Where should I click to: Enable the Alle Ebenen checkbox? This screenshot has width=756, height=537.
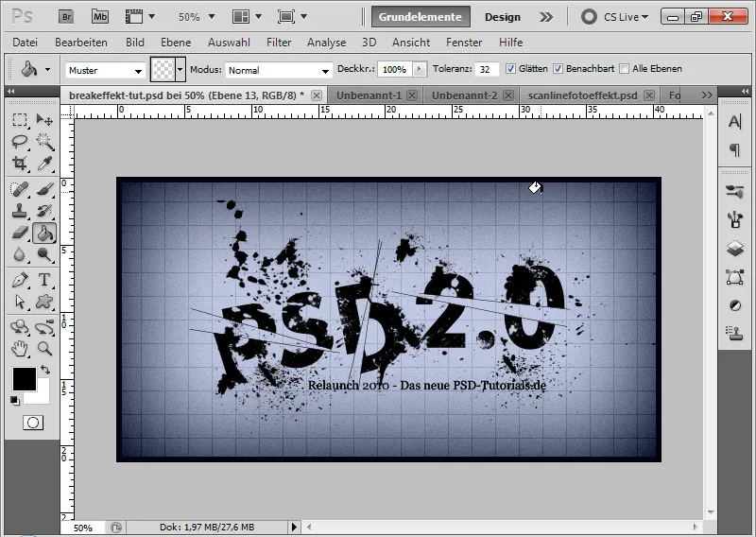click(x=625, y=69)
